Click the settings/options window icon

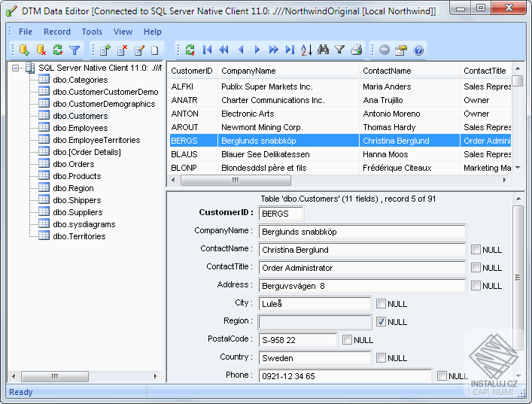pyautogui.click(x=401, y=50)
